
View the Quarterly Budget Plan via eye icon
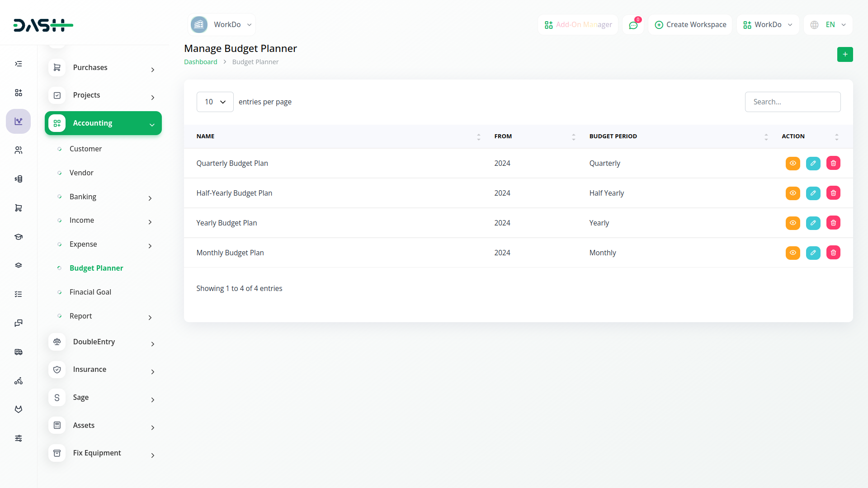tap(793, 163)
